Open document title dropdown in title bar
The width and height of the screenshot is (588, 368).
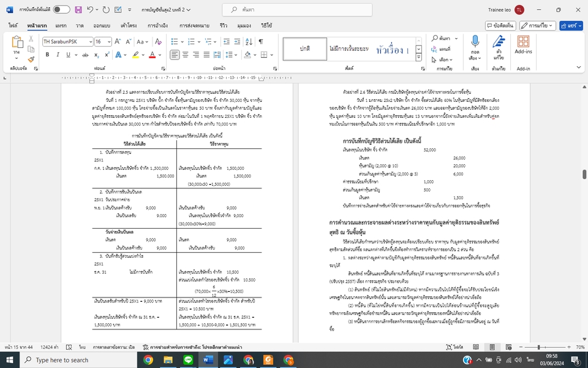click(x=188, y=10)
